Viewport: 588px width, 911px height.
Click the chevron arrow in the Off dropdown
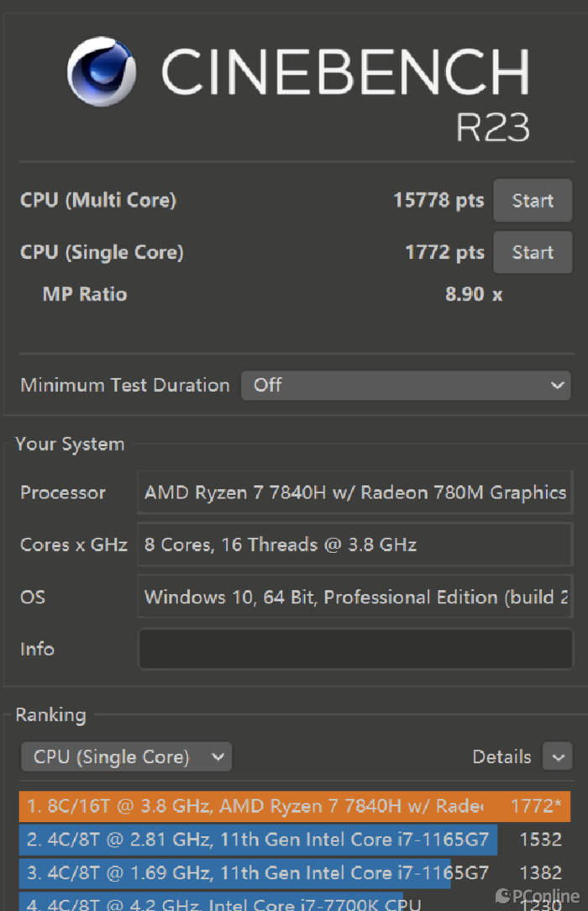557,385
